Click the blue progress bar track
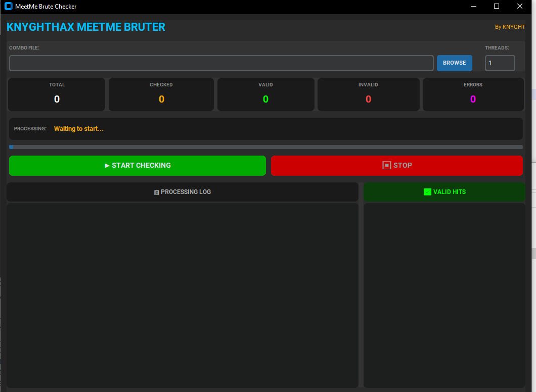Image resolution: width=536 pixels, height=392 pixels. 266,147
